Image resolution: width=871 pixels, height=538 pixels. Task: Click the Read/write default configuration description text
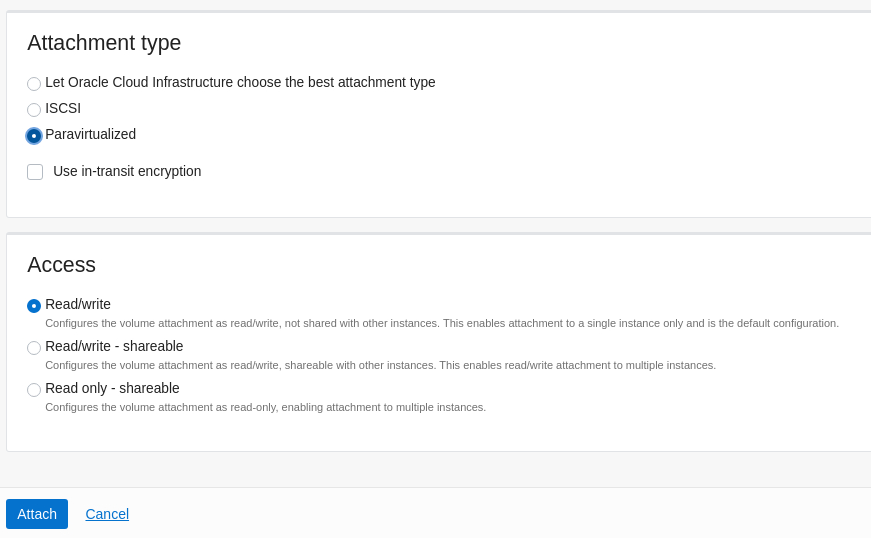[442, 323]
